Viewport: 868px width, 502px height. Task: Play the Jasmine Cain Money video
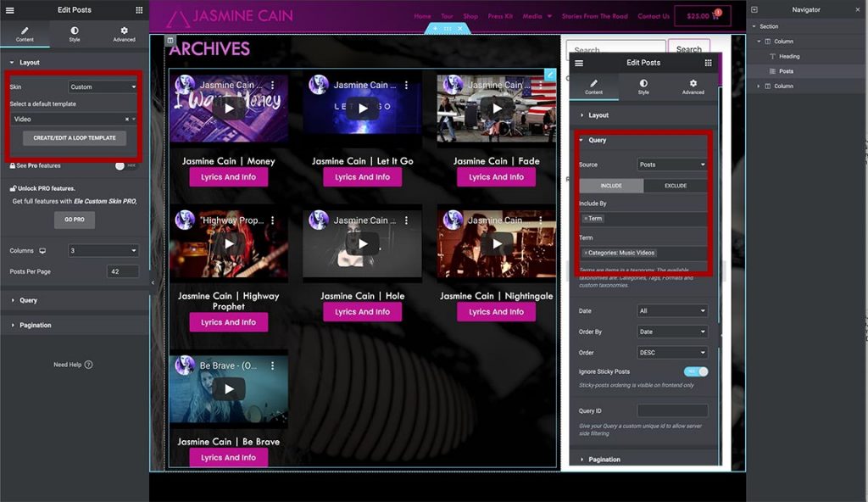click(x=229, y=109)
